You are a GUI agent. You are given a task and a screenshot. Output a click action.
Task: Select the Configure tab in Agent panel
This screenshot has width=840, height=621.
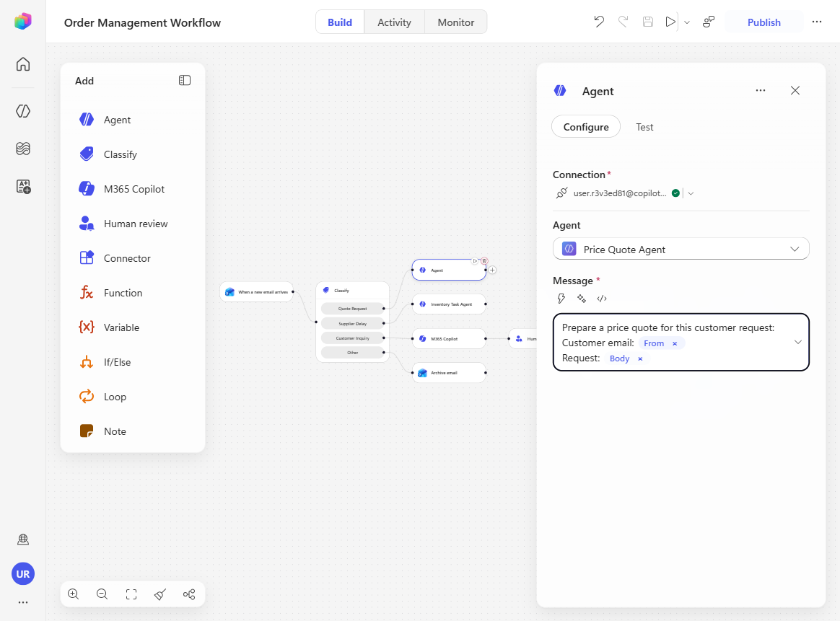coord(586,127)
